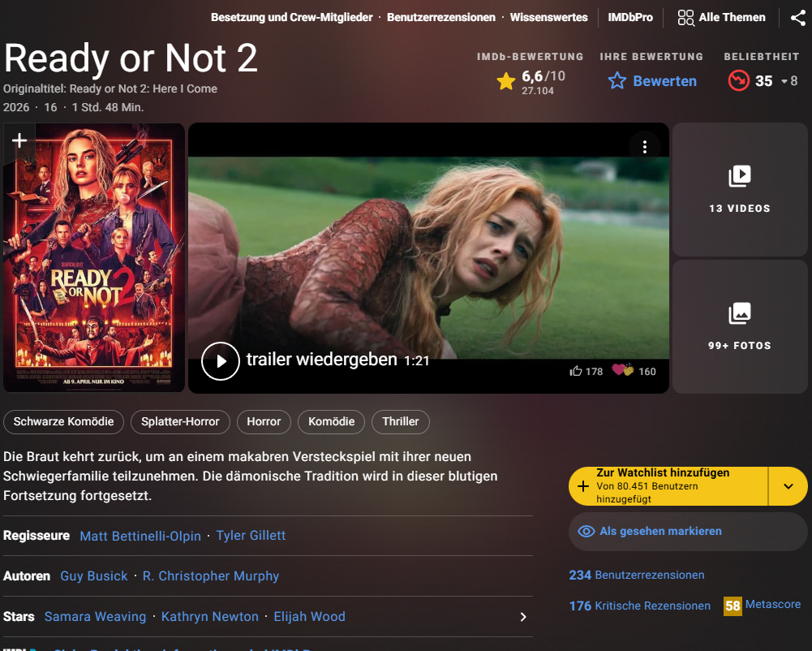Open the 99+ Fotos gallery
The height and width of the screenshot is (651, 812).
tap(740, 327)
